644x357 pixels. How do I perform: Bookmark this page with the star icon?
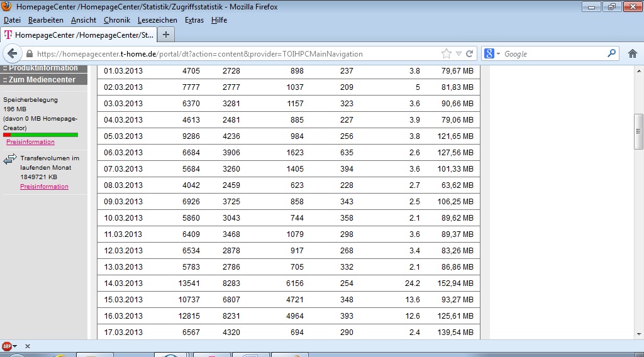coord(447,54)
